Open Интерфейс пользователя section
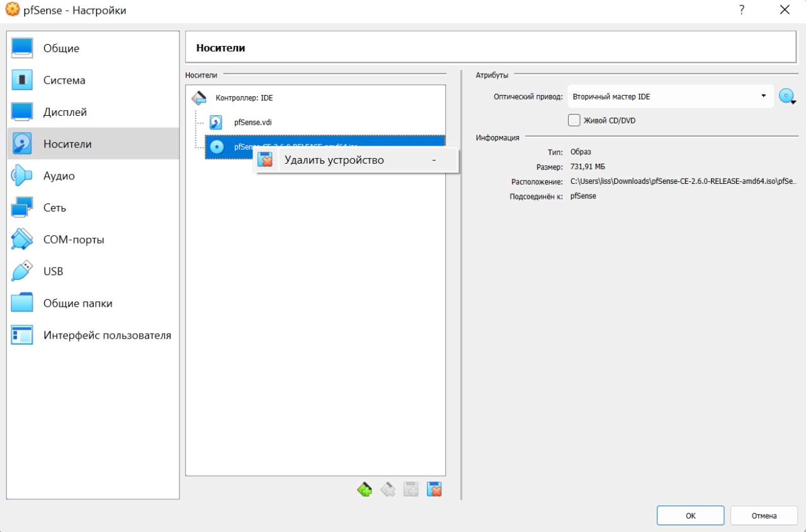 coord(93,336)
